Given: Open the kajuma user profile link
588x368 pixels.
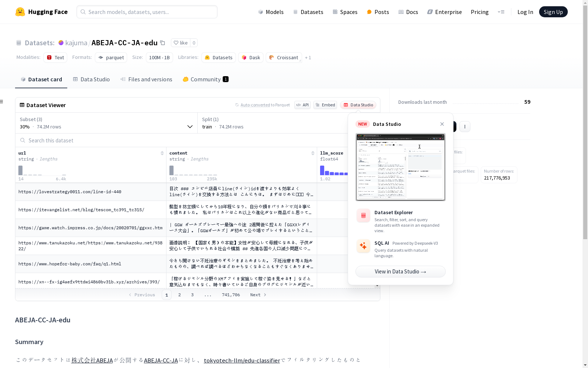Looking at the screenshot, I should click(x=76, y=43).
